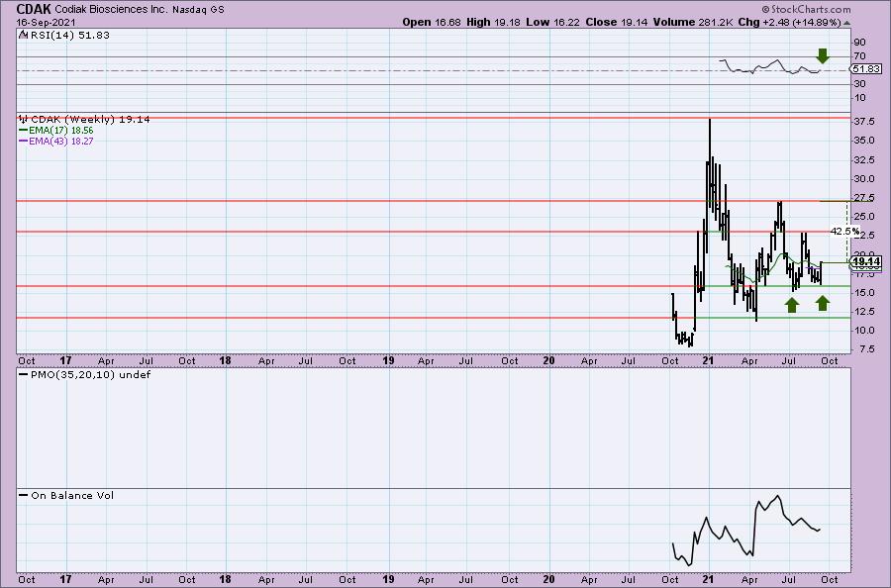Click the small icon before the RSI(14) label
The height and width of the screenshot is (588, 891).
pyautogui.click(x=23, y=35)
